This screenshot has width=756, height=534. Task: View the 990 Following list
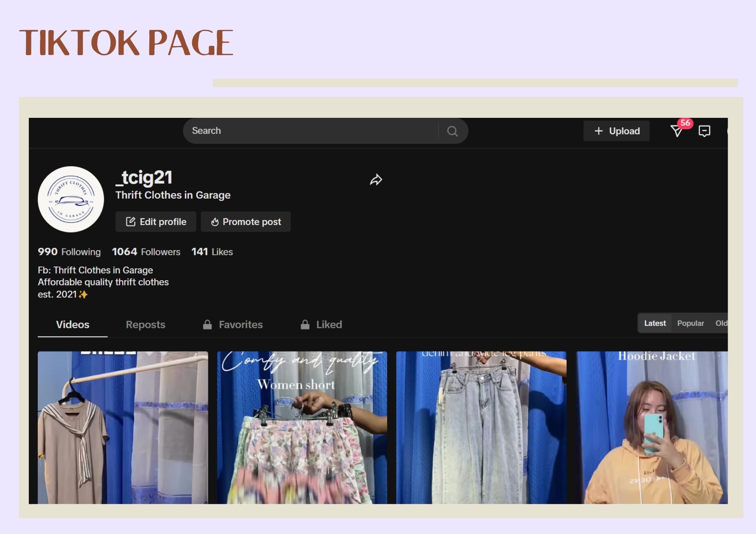69,252
